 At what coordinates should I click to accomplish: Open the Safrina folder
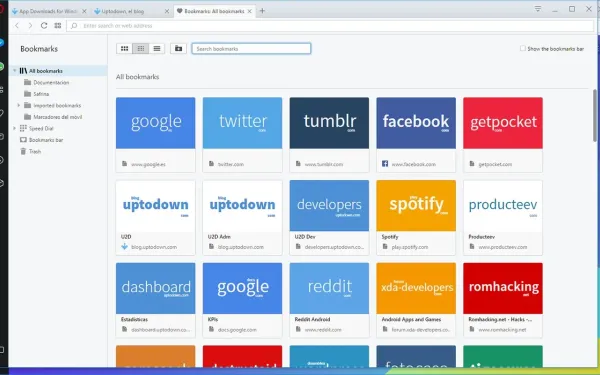(41, 94)
